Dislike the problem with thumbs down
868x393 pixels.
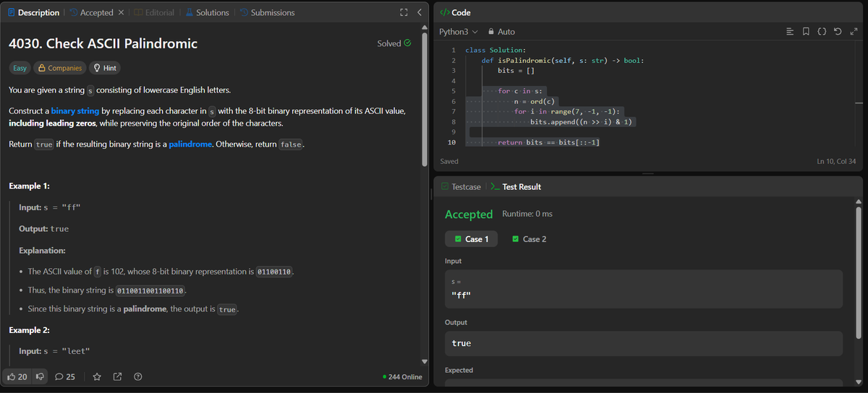pos(39,376)
